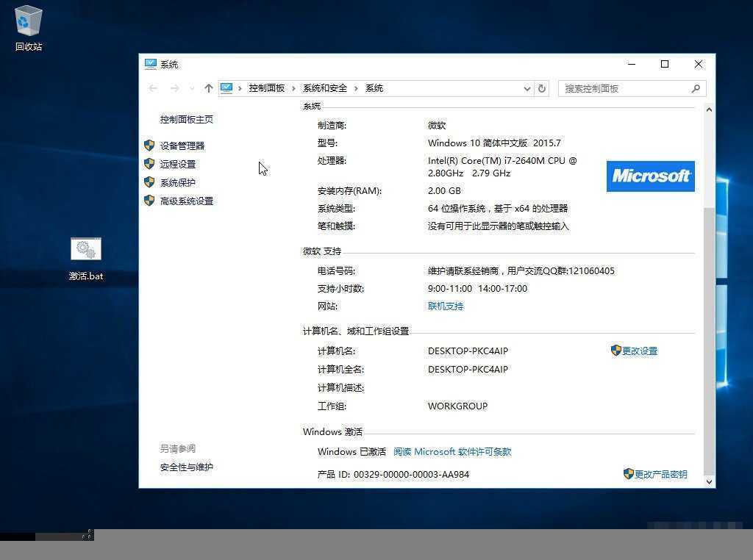Maximize the System window
The width and height of the screenshot is (753, 560).
(665, 64)
